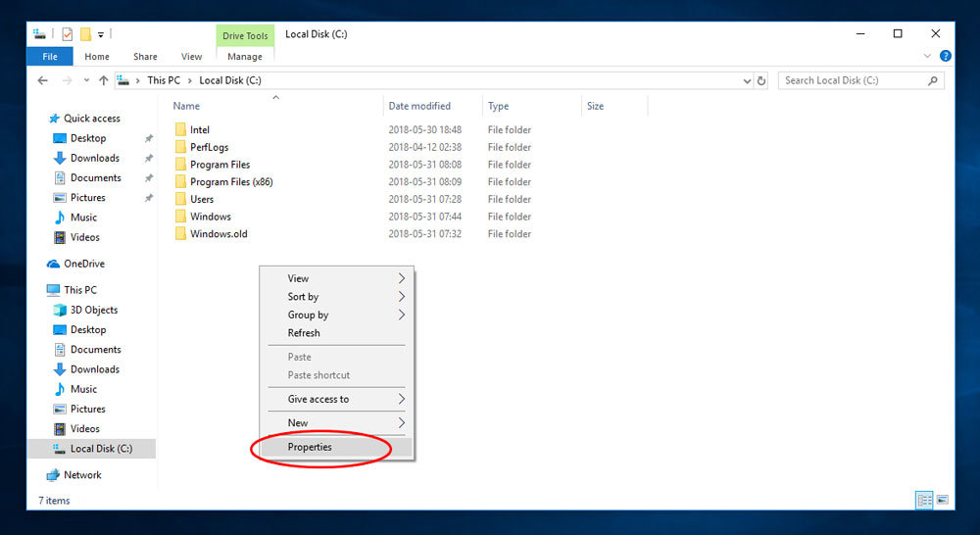Image resolution: width=980 pixels, height=535 pixels.
Task: Open the Customize Quick Access Toolbar dropdown
Action: click(101, 35)
